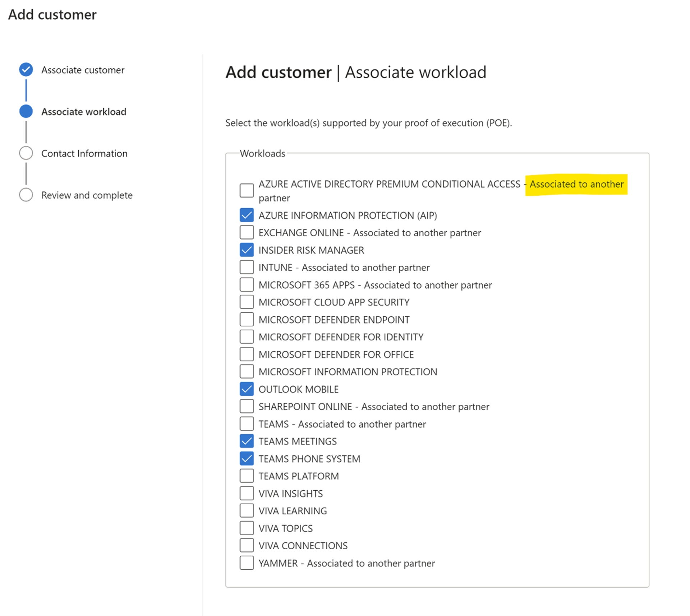
Task: Check the VIVA CONNECTIONS workload
Action: coord(247,545)
